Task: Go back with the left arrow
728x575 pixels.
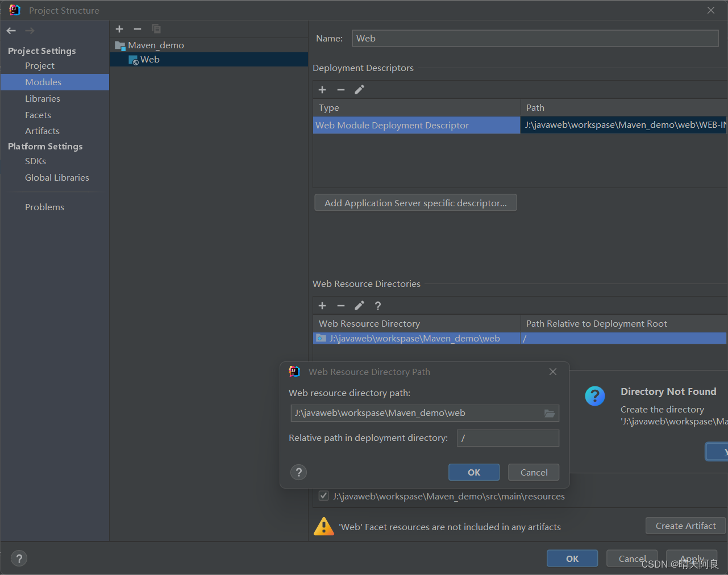Action: (x=11, y=31)
